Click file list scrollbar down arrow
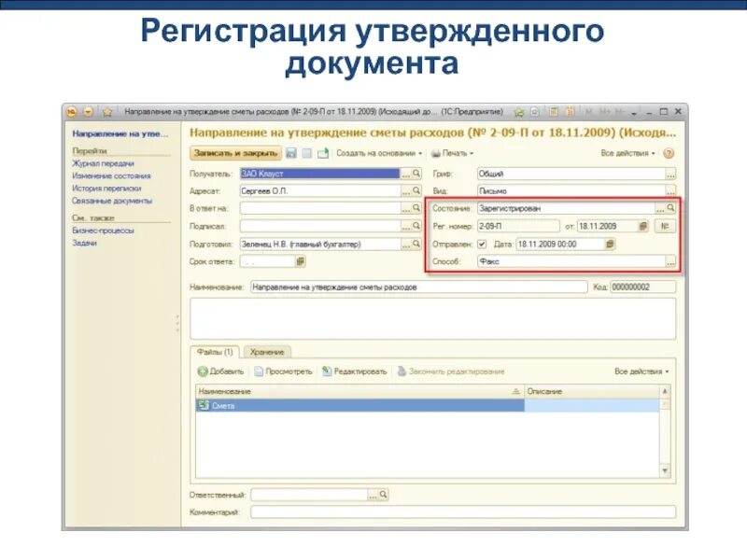This screenshot has height=560, width=747. point(665,471)
